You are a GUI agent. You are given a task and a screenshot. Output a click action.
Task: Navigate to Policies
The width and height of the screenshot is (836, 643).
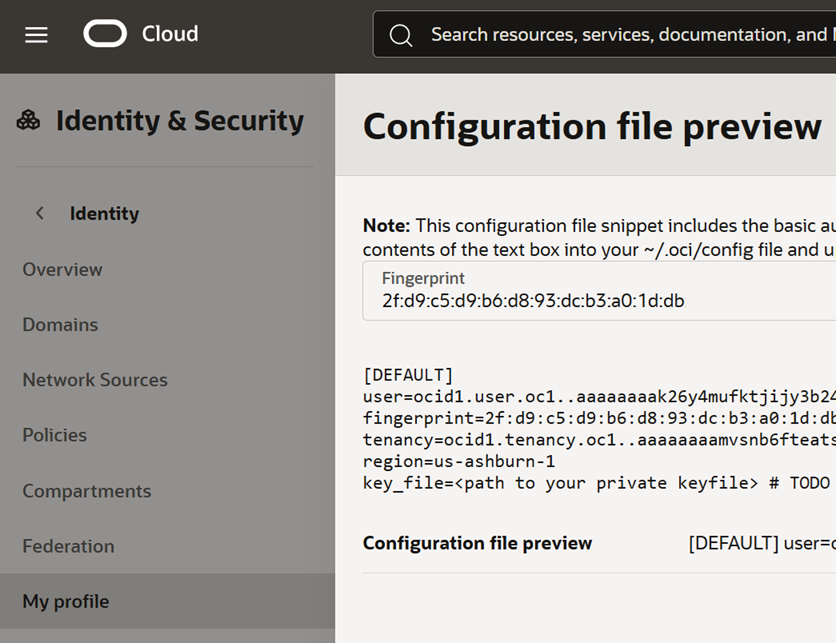(54, 435)
